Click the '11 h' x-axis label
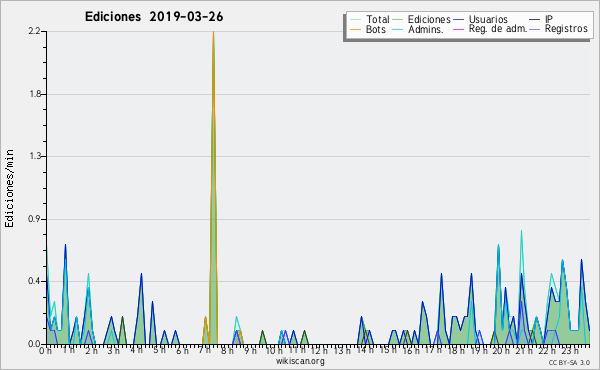This screenshot has width=600, height=370. 297,350
